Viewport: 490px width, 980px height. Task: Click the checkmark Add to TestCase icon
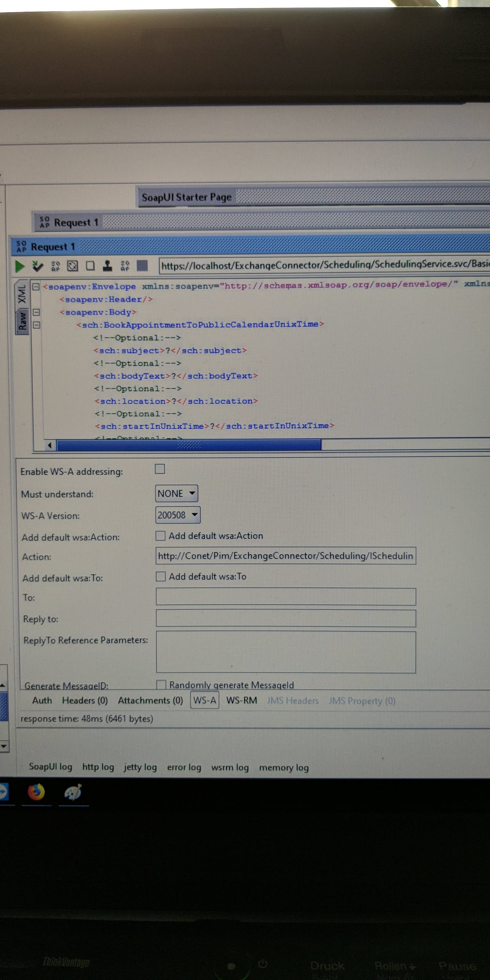click(38, 266)
